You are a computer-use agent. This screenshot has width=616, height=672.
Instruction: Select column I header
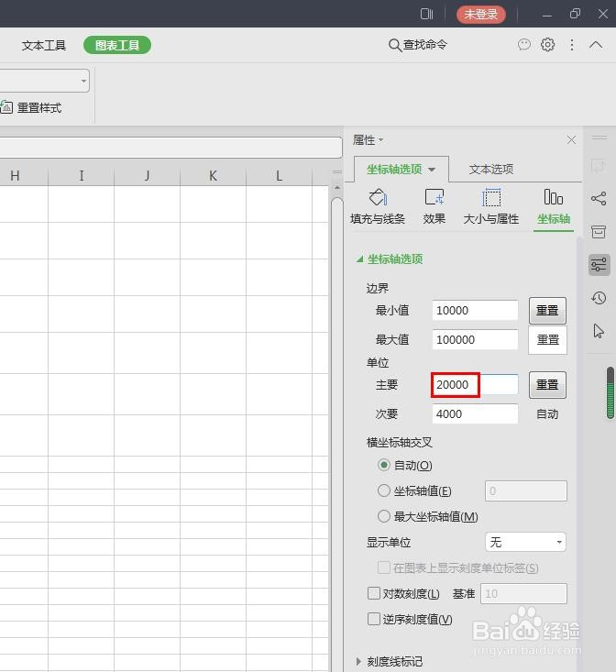81,176
